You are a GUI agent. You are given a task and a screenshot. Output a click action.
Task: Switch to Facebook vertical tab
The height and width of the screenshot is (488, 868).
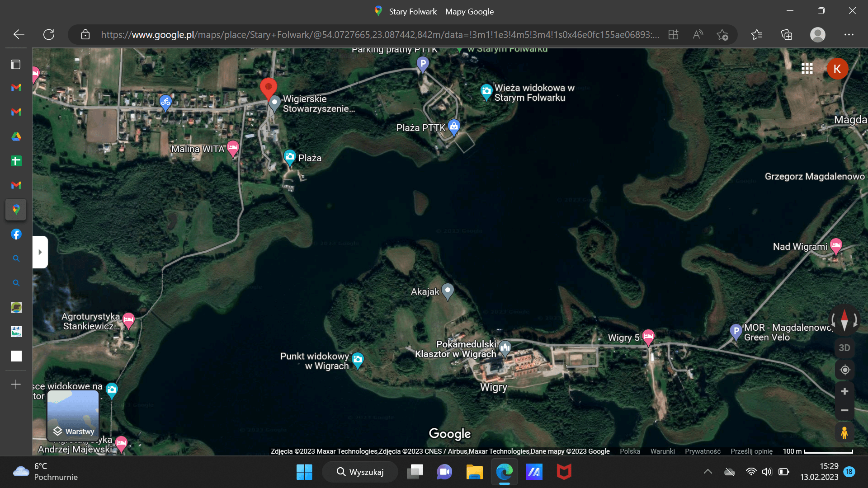(16, 234)
